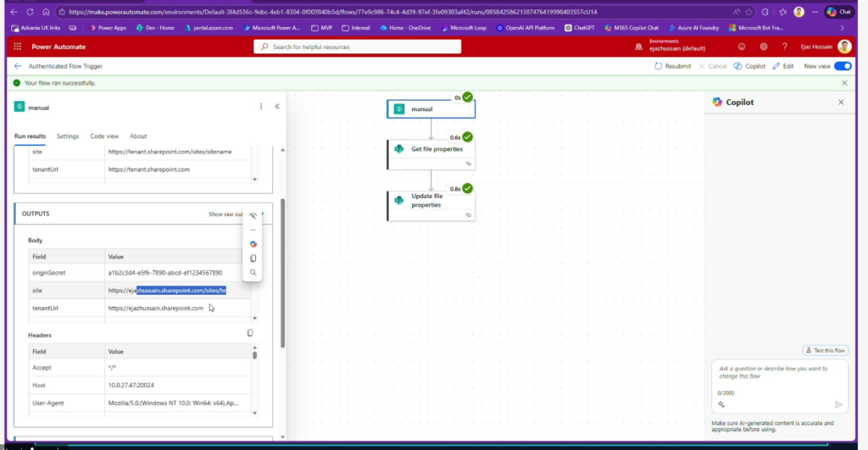This screenshot has width=868, height=450.
Task: Click the link icon on Get file properties
Action: pyautogui.click(x=468, y=164)
